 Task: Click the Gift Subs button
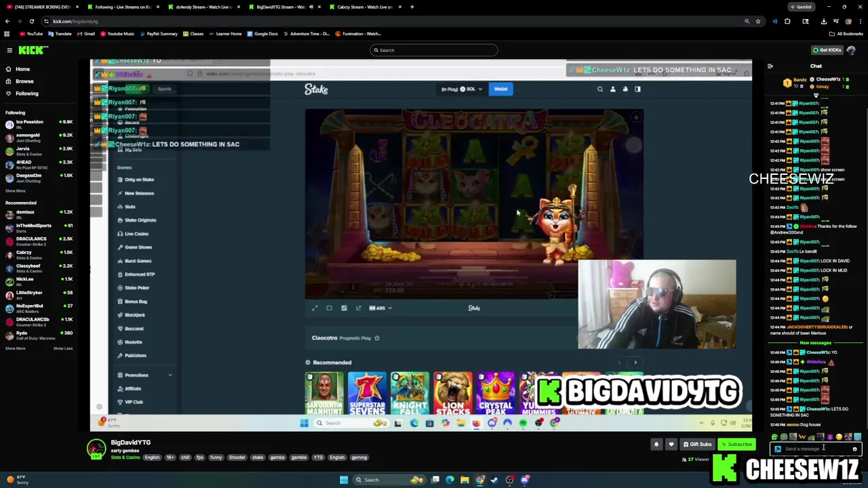tap(697, 445)
